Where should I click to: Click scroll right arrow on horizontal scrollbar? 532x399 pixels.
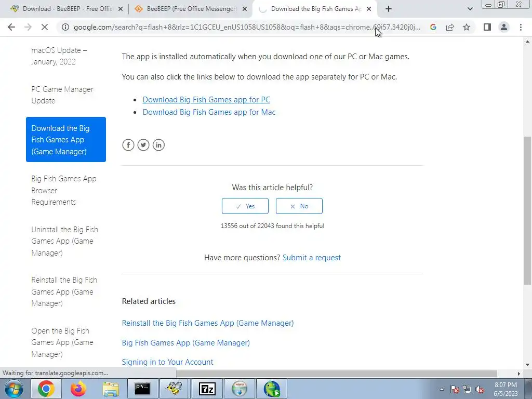click(518, 374)
